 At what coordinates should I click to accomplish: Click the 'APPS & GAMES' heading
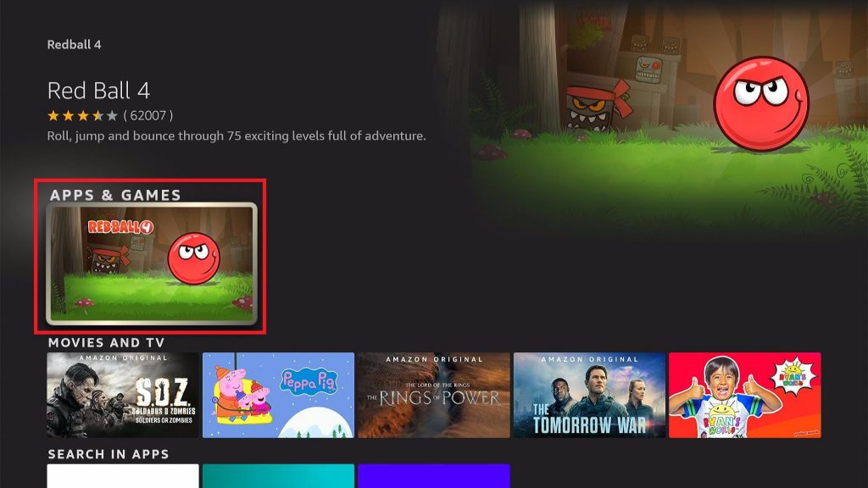115,195
